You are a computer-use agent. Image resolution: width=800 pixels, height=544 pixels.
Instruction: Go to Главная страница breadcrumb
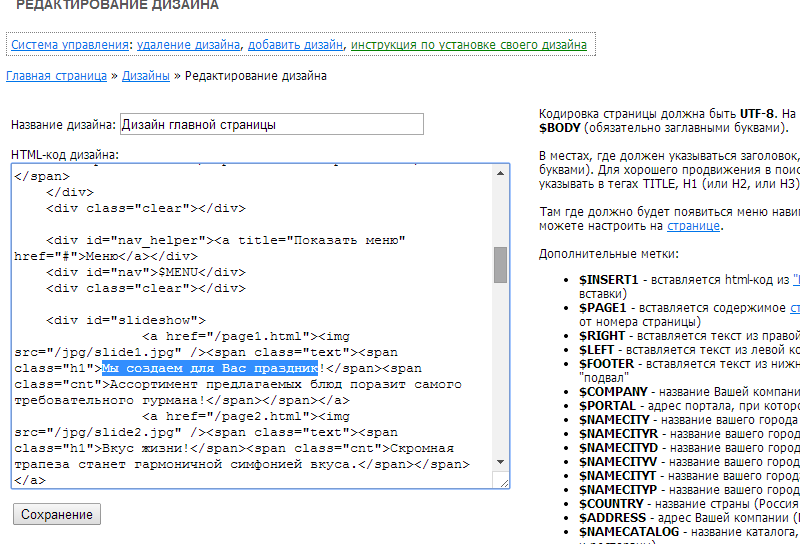point(56,76)
